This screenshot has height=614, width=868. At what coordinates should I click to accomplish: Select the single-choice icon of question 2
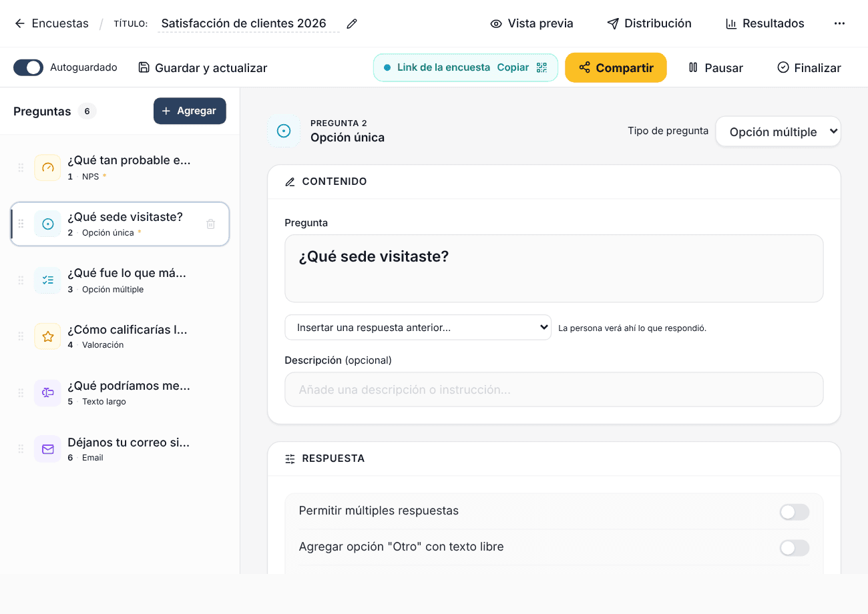pyautogui.click(x=47, y=224)
